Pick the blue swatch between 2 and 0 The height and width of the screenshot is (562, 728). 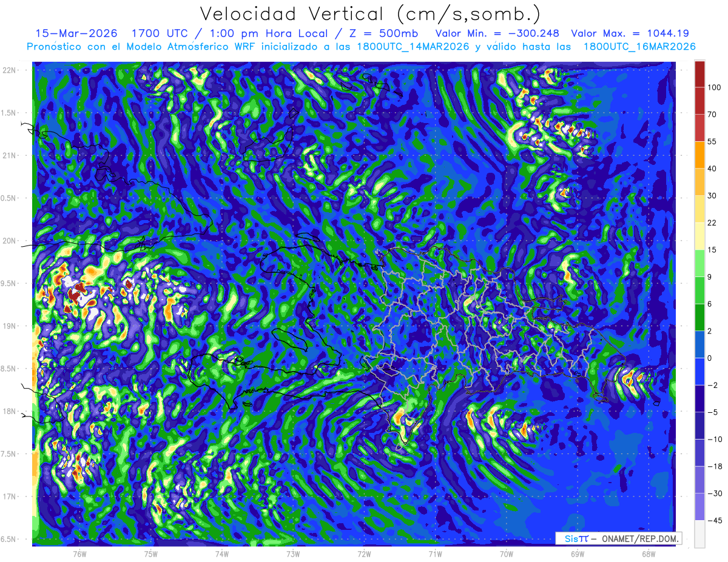(699, 344)
